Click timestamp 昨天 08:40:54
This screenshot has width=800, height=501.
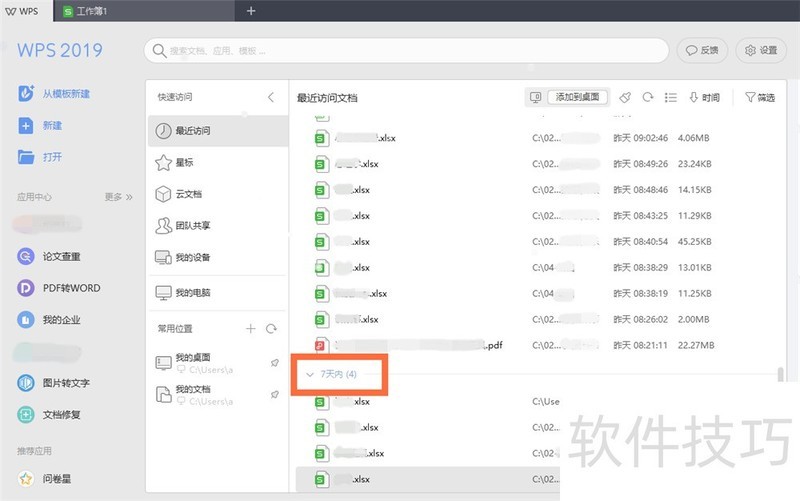tap(640, 241)
